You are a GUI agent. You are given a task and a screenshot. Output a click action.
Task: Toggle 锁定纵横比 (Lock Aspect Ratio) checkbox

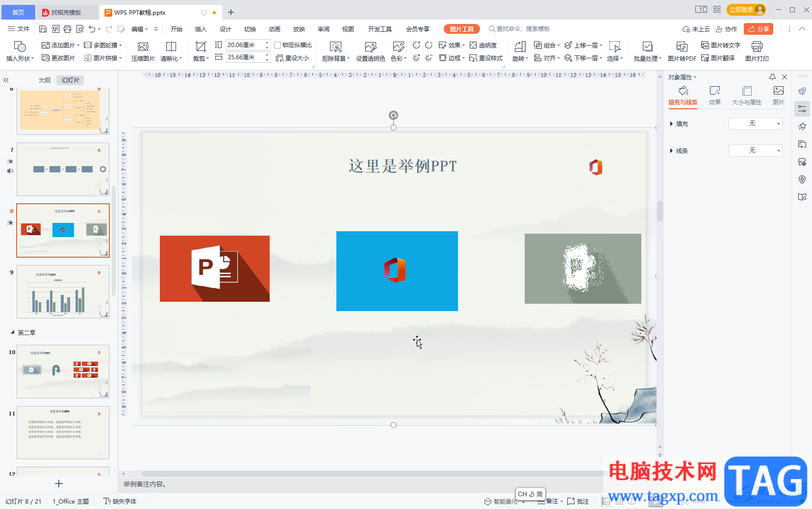point(278,45)
